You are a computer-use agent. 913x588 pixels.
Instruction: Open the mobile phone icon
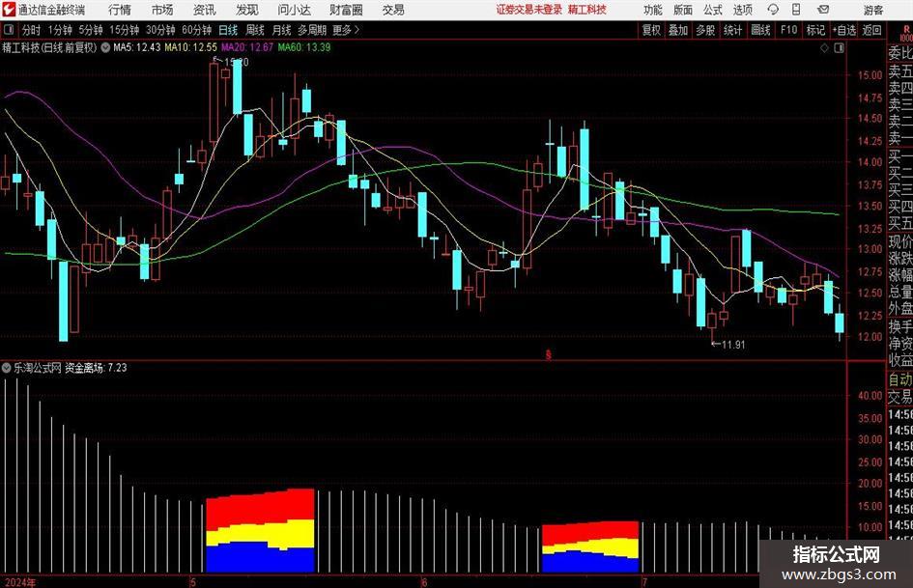point(796,10)
